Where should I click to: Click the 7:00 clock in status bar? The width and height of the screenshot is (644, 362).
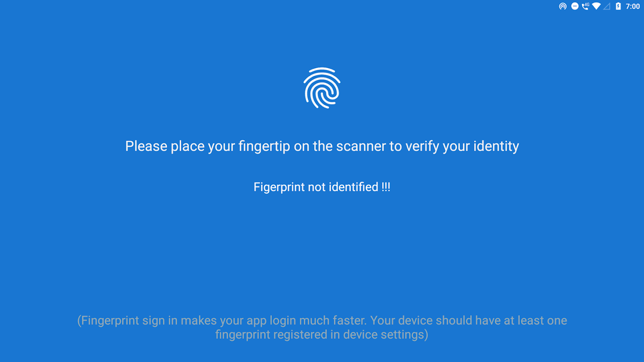(x=633, y=6)
